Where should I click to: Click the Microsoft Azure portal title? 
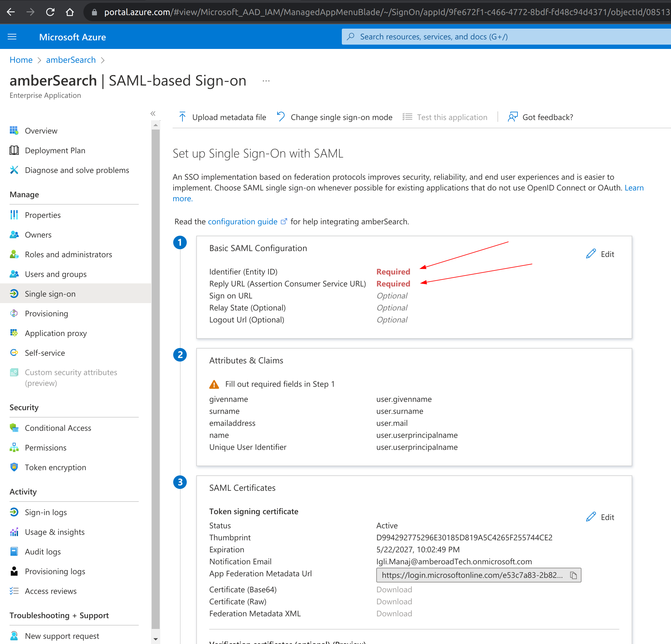point(73,37)
